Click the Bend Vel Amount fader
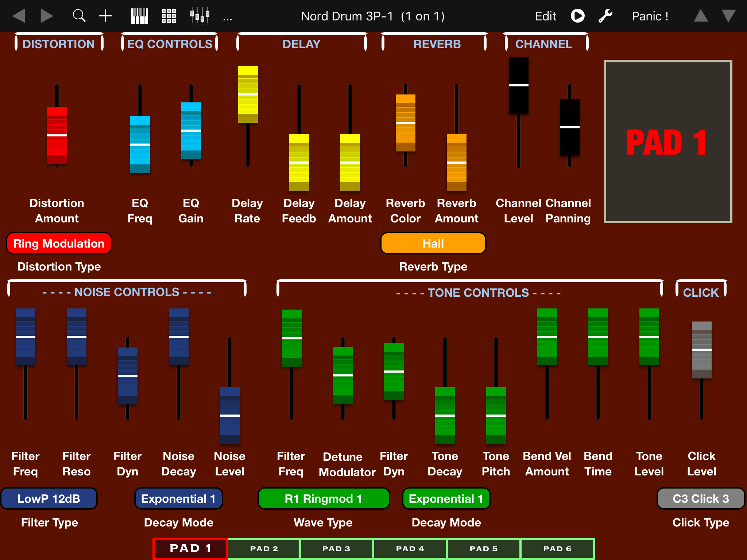Image resolution: width=747 pixels, height=560 pixels. click(547, 337)
